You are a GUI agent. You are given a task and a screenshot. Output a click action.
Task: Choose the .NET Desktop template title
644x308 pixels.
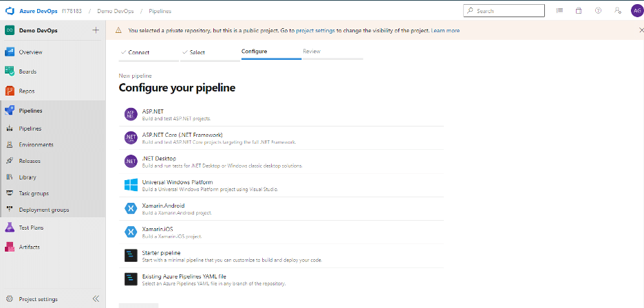pyautogui.click(x=159, y=159)
